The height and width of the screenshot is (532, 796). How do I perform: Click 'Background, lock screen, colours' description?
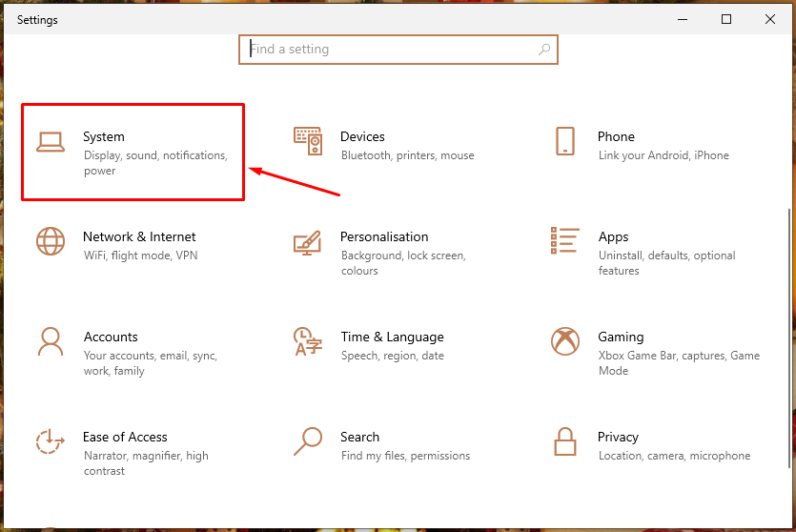pyautogui.click(x=403, y=263)
